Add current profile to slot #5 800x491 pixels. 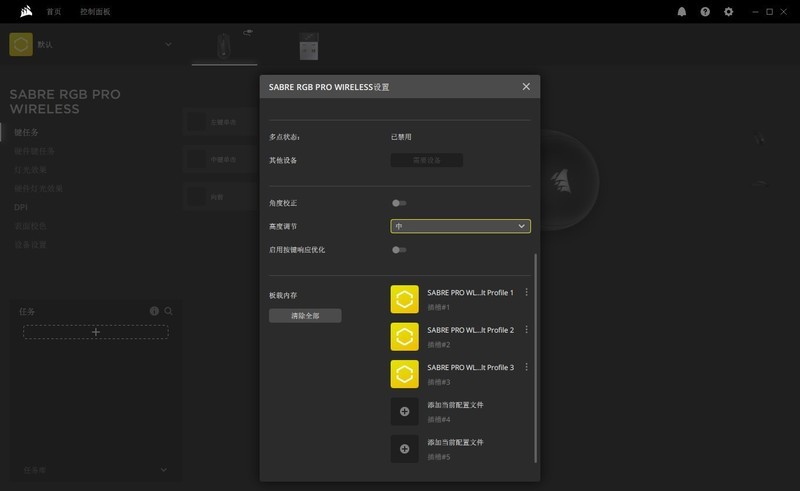point(405,449)
